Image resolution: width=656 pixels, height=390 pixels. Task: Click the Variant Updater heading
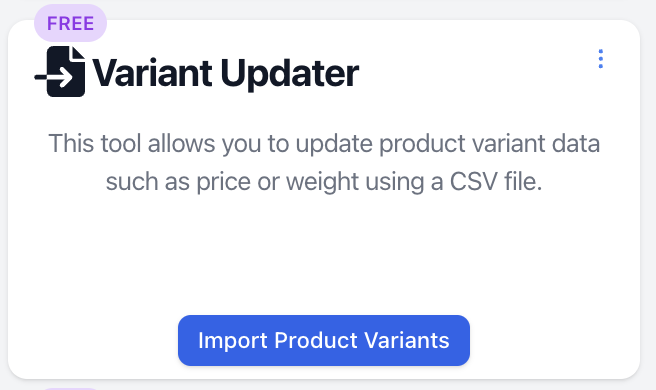pyautogui.click(x=225, y=74)
